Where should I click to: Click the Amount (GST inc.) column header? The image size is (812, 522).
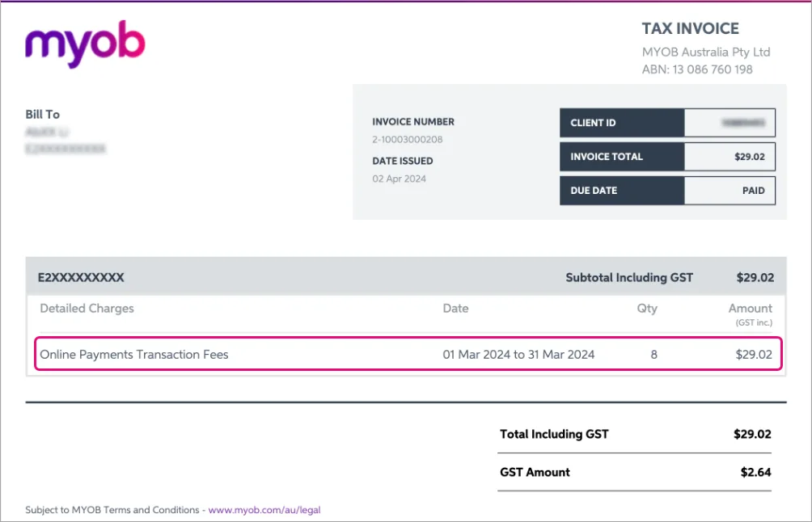click(x=751, y=314)
